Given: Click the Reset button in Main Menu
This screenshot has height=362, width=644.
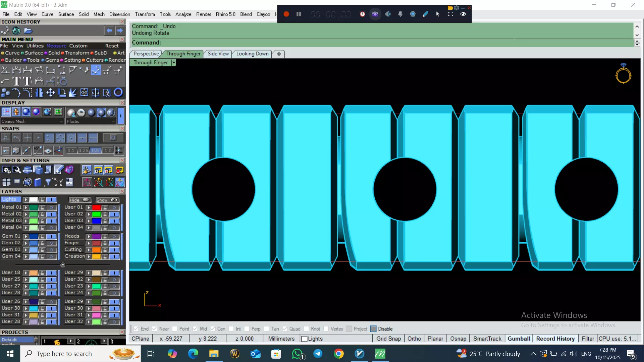Looking at the screenshot, I should [112, 46].
